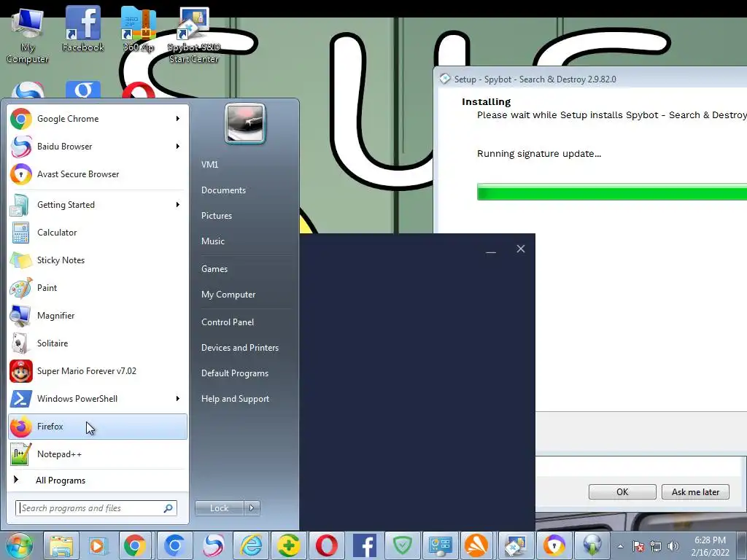The image size is (747, 560).
Task: Open Getting Started in the Start menu
Action: (x=98, y=205)
